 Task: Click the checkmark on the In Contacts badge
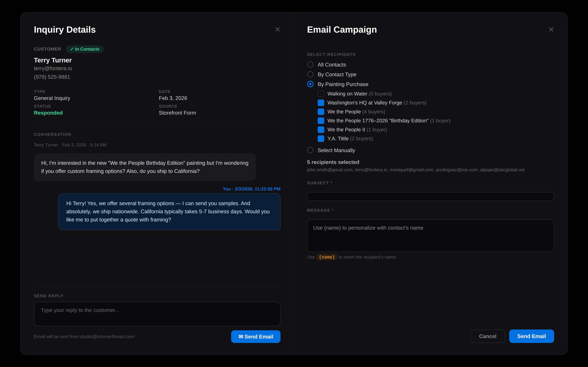click(72, 49)
